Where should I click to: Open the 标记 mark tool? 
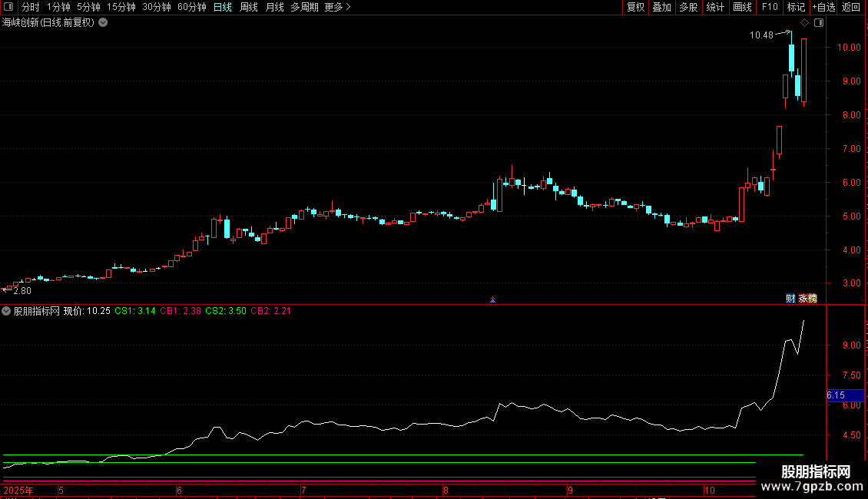[796, 7]
